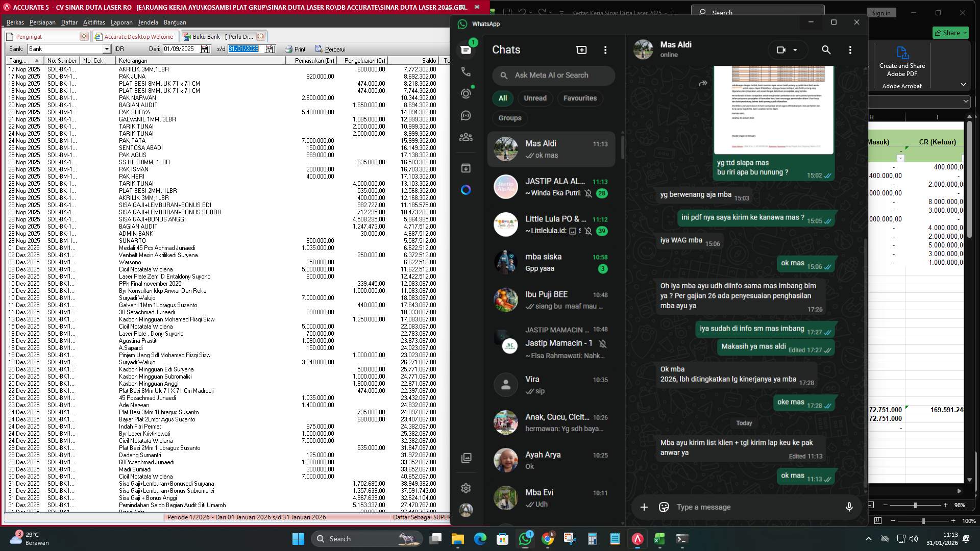This screenshot has height=551, width=980.
Task: Open Communities in WhatsApp sidebar
Action: pos(466,137)
